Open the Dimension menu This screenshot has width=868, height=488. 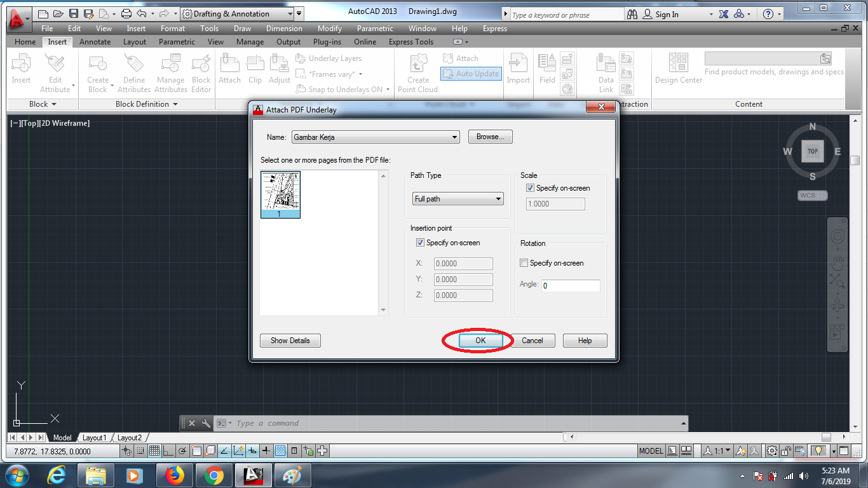click(x=285, y=29)
